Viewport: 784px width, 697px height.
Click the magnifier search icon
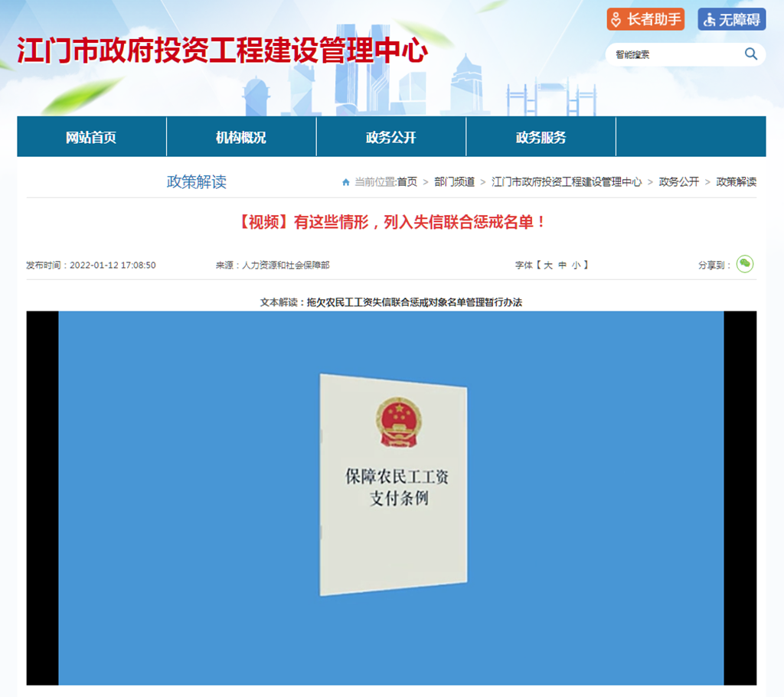click(x=750, y=54)
